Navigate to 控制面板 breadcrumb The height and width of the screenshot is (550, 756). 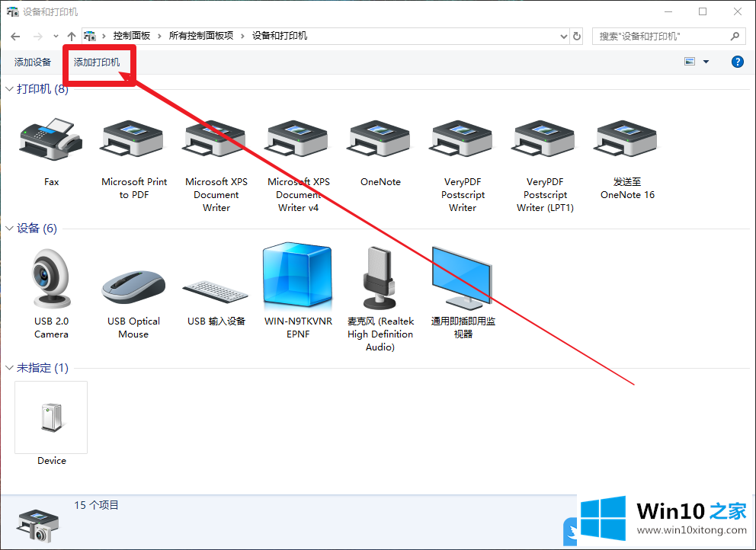[132, 36]
